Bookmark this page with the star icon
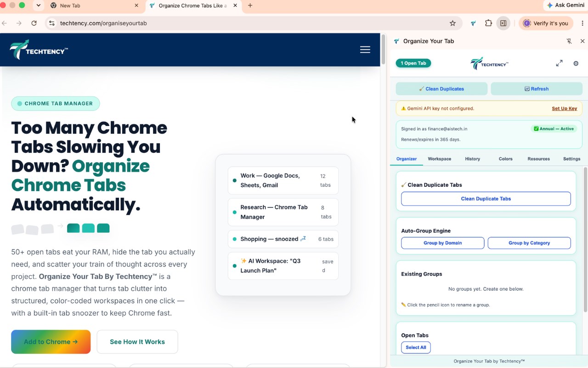Screen dimensions: 588x368 [x=452, y=23]
